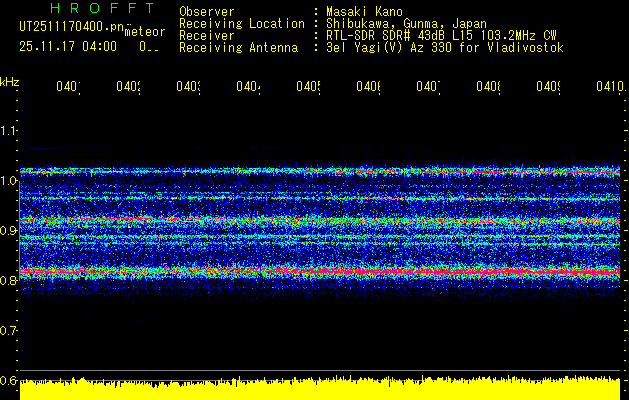Viewport: 629px width, 400px height.
Task: Jump to the 0410 time marker
Action: pos(606,87)
